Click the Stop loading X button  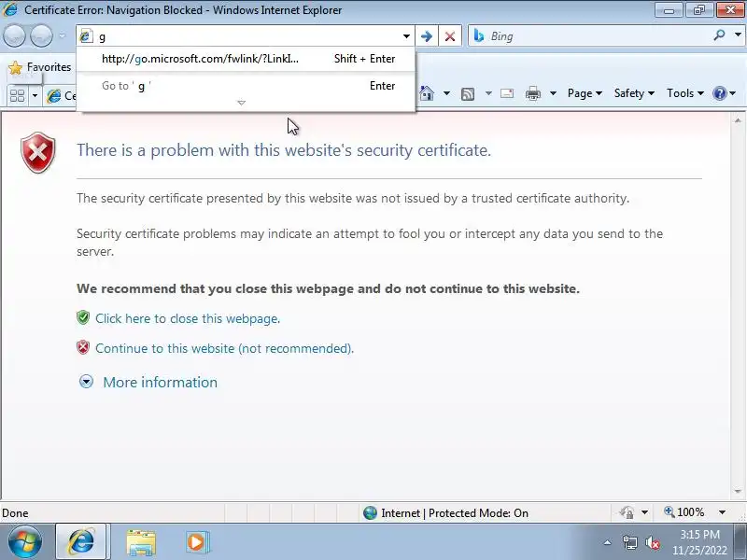pyautogui.click(x=450, y=36)
